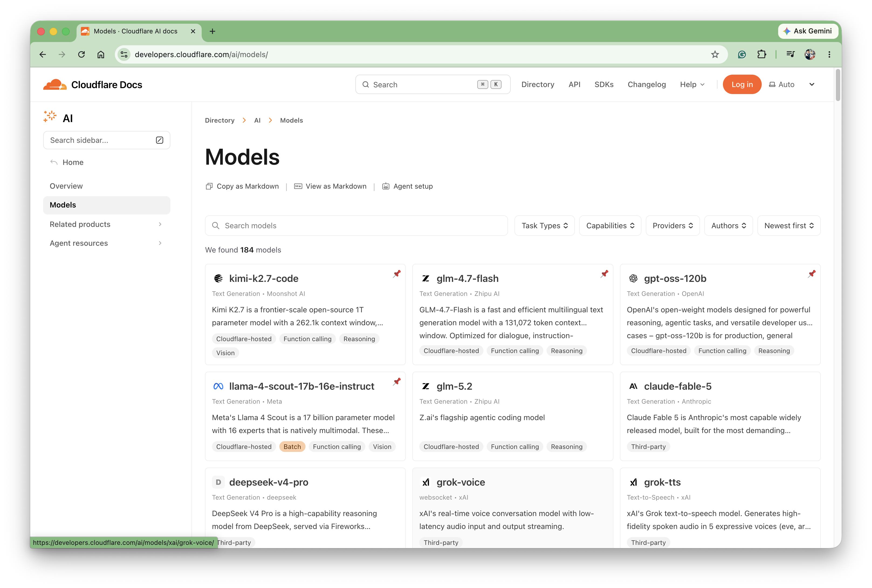Open API in the top navigation
872x588 pixels.
point(574,84)
